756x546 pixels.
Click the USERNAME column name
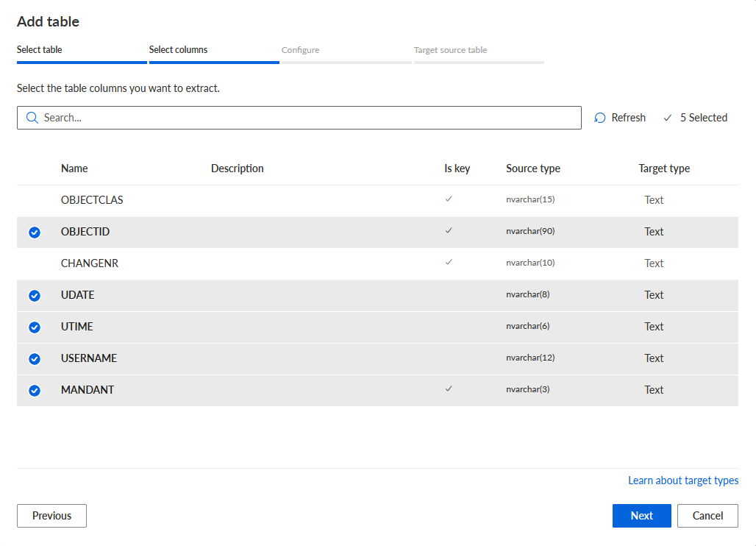tap(89, 358)
